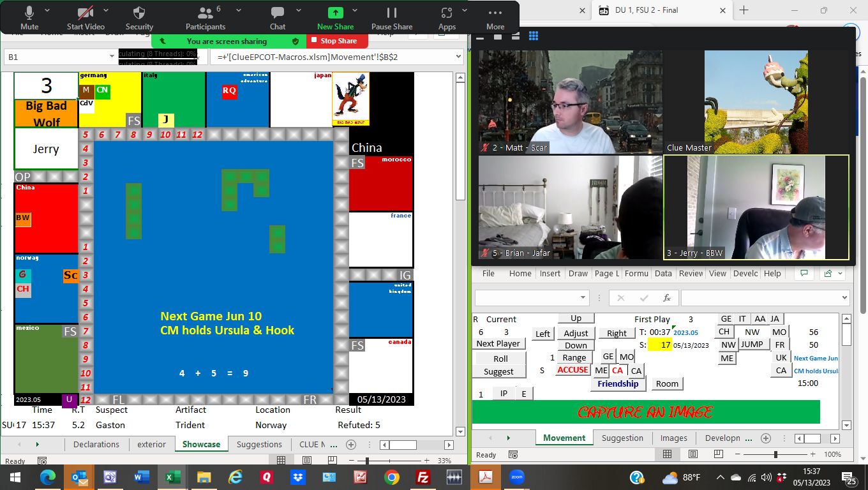This screenshot has width=868, height=490.
Task: Add a new sheet in the left Excel window
Action: (x=350, y=444)
